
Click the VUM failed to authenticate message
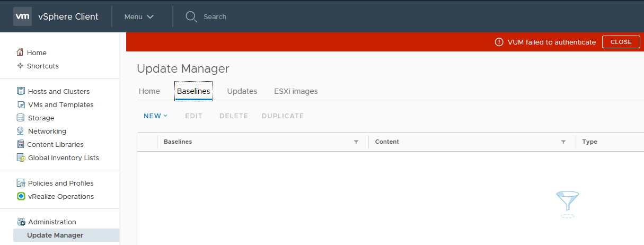pos(552,42)
